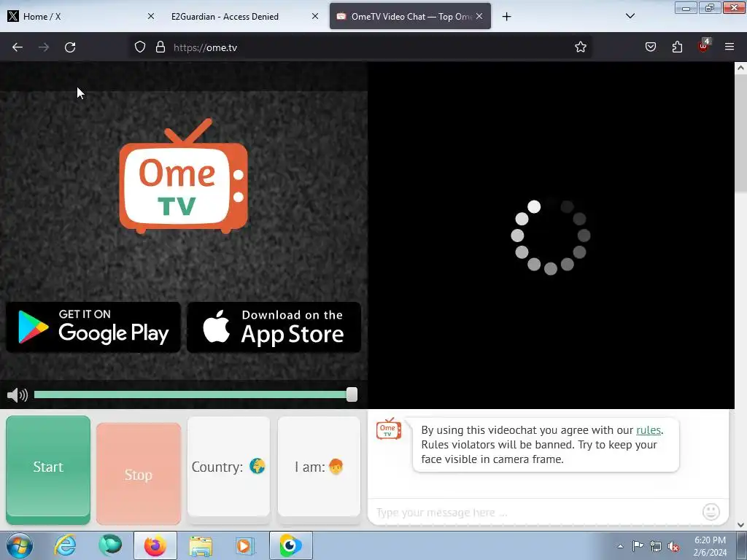Open the Country selector
Image resolution: width=747 pixels, height=560 pixels.
(x=228, y=467)
